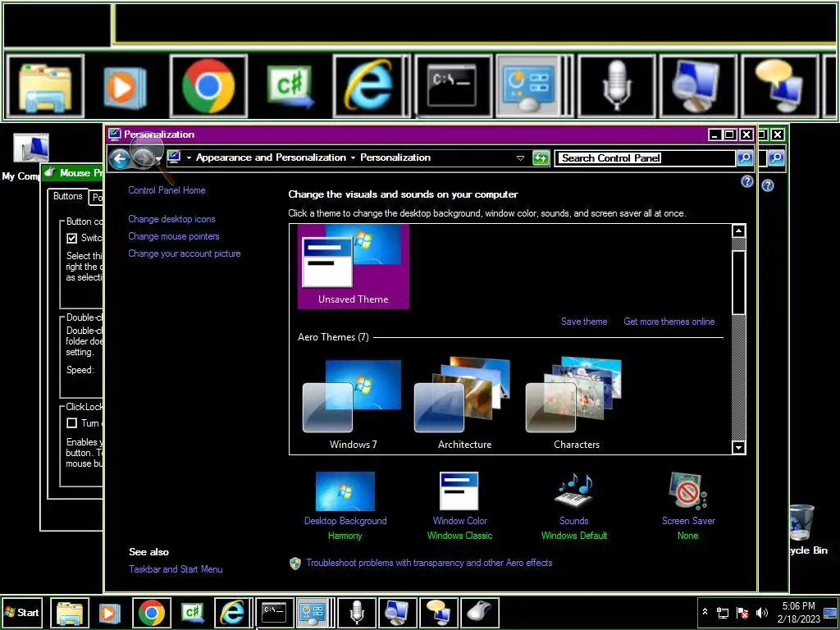Open Internet Explorer in magnified top strip
840x630 pixels.
click(372, 86)
